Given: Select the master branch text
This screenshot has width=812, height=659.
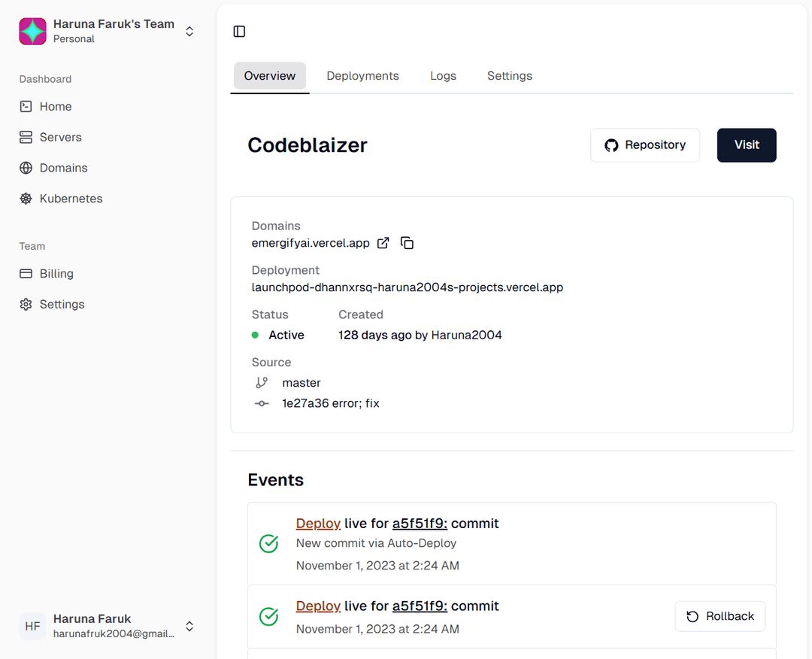Looking at the screenshot, I should coord(301,383).
